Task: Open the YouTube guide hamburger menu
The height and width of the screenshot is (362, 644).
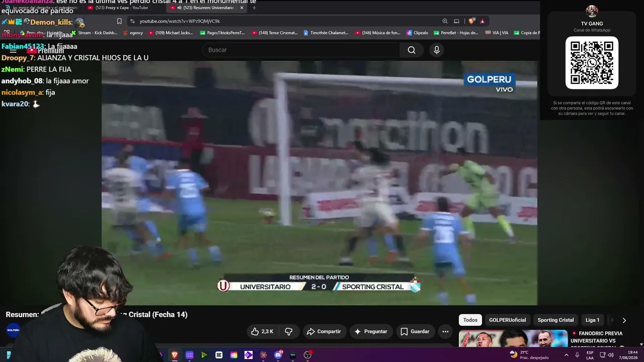Action: (14, 50)
